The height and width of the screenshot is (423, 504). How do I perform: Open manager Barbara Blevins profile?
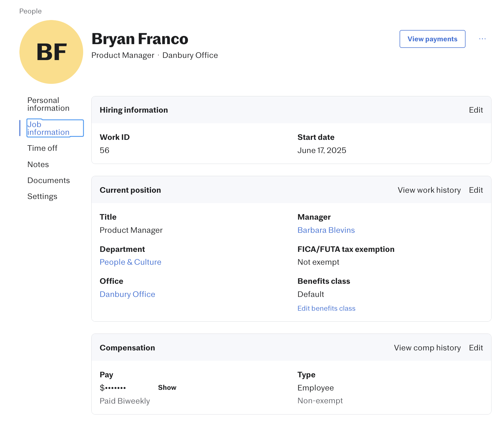tap(326, 230)
